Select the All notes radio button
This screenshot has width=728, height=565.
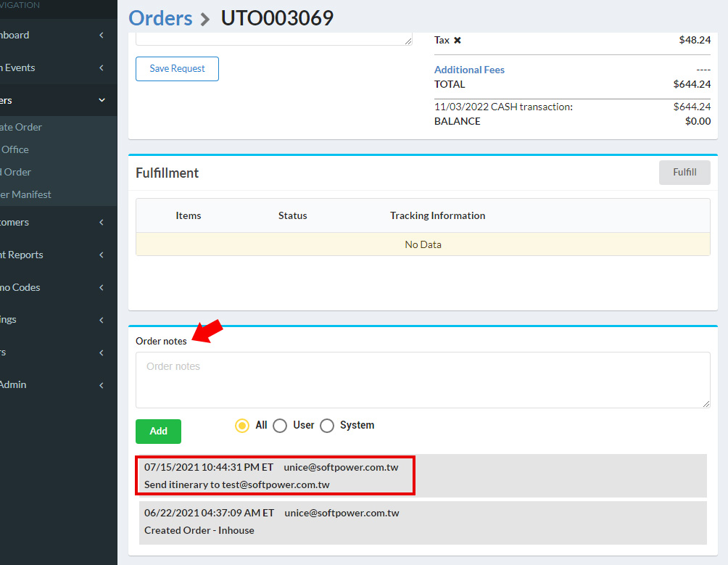(242, 426)
